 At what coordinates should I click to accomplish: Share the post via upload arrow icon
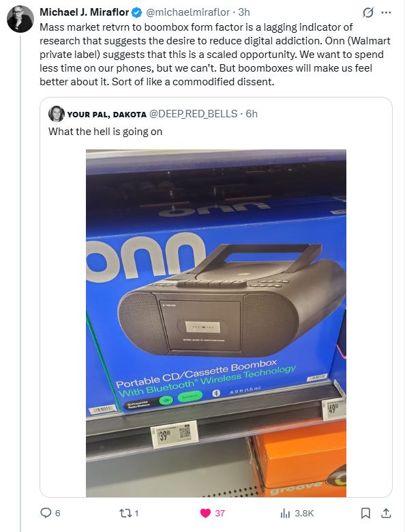click(x=386, y=513)
